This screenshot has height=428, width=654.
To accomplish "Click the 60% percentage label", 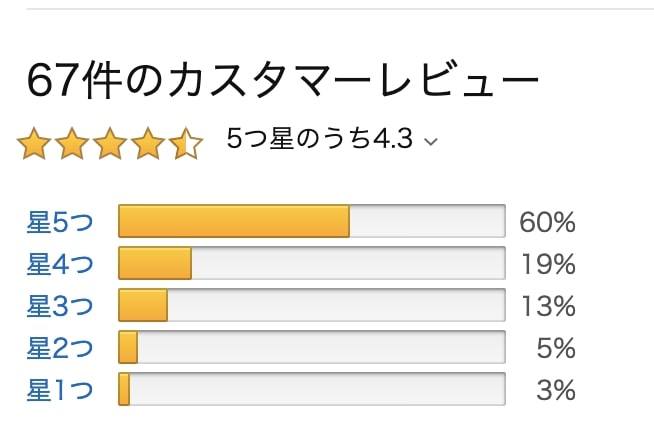I will pos(547,222).
